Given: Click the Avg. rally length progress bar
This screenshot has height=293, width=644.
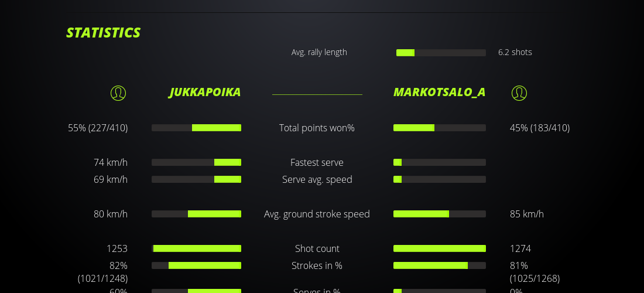Looking at the screenshot, I should click(441, 53).
